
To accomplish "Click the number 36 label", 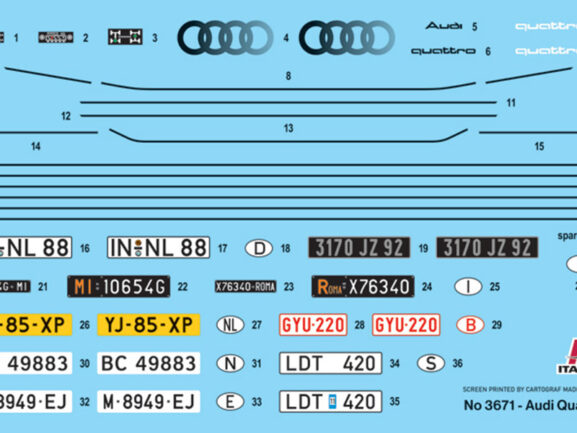I will click(457, 363).
